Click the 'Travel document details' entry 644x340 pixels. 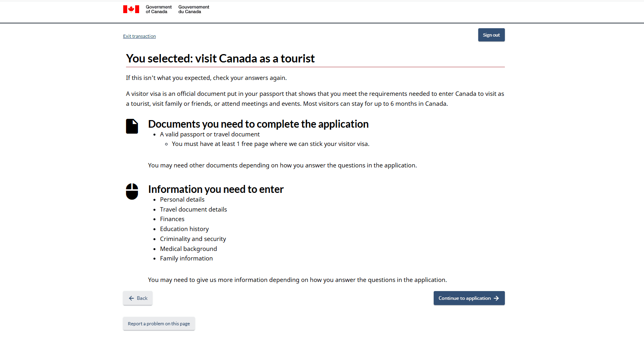(194, 209)
